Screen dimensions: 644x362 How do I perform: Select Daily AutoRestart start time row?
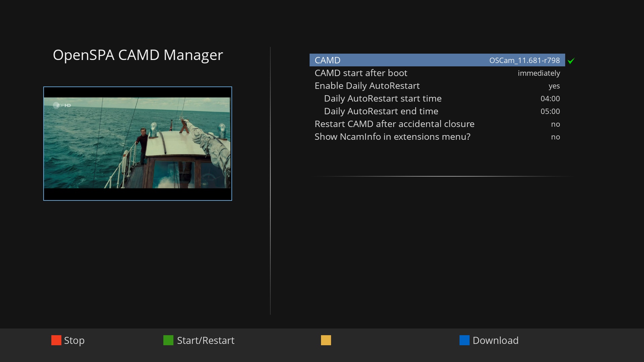click(x=437, y=98)
